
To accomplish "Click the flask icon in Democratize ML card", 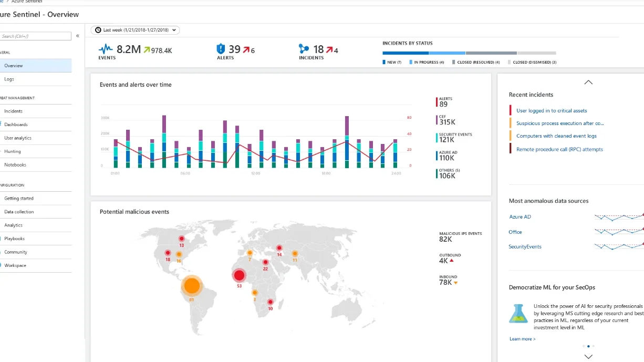I will pos(518,313).
